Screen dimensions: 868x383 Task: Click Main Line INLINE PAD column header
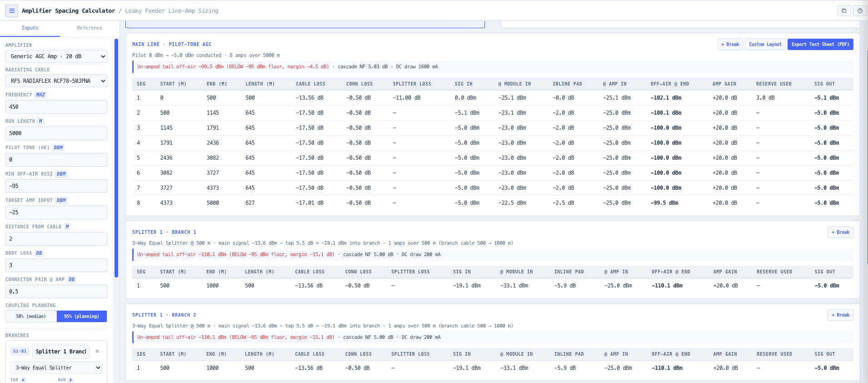[x=567, y=84]
